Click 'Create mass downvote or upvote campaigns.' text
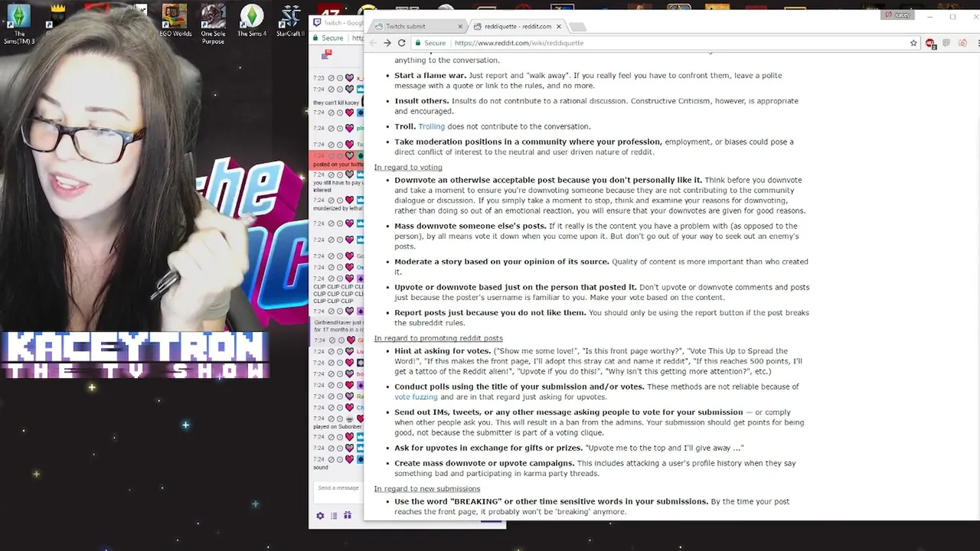Image resolution: width=980 pixels, height=551 pixels. coord(484,463)
